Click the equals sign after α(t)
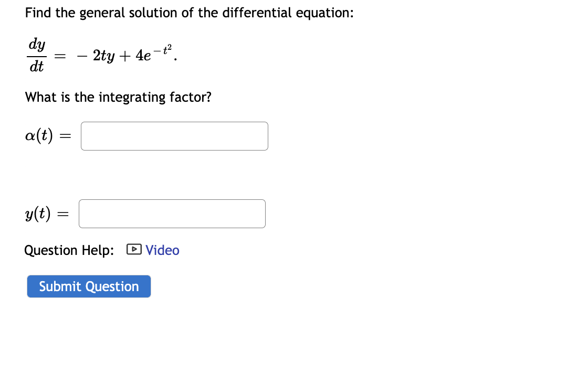Image resolution: width=588 pixels, height=385 pixels. 65,136
